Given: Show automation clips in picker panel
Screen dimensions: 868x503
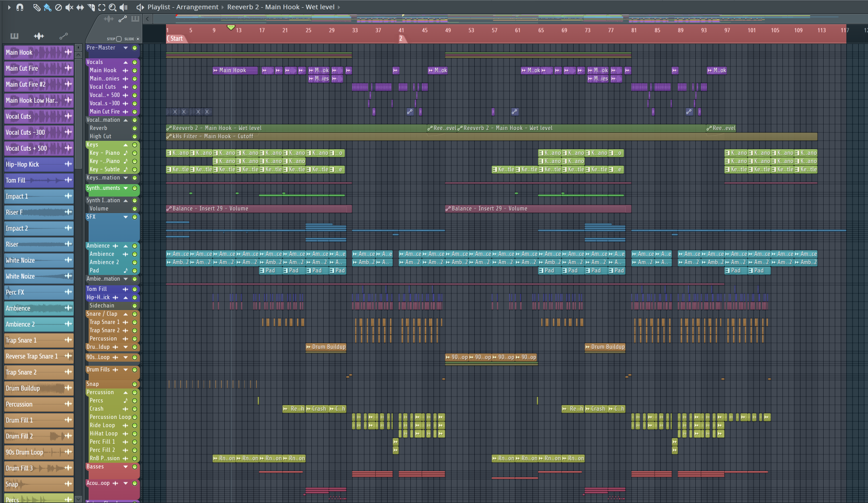Looking at the screenshot, I should [x=63, y=36].
